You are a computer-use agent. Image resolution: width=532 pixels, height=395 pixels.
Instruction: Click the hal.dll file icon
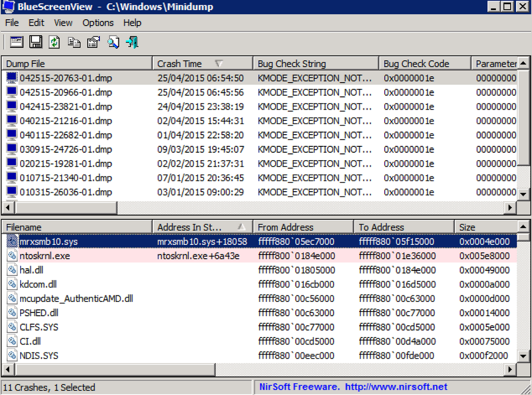[12, 270]
